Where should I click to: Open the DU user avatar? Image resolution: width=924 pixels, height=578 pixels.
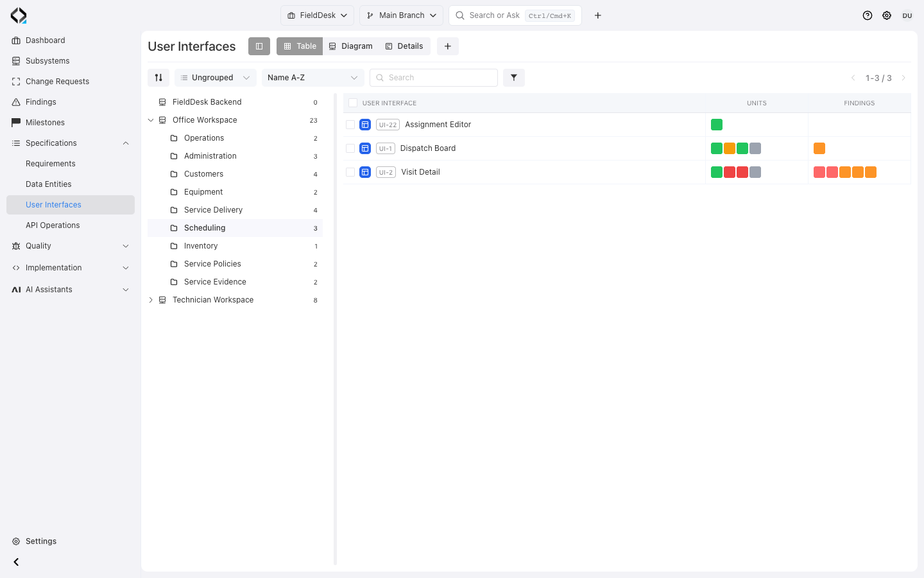907,15
